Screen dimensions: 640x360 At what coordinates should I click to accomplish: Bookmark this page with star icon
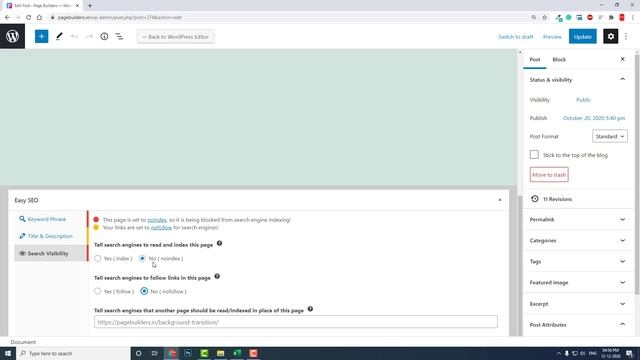pos(544,18)
